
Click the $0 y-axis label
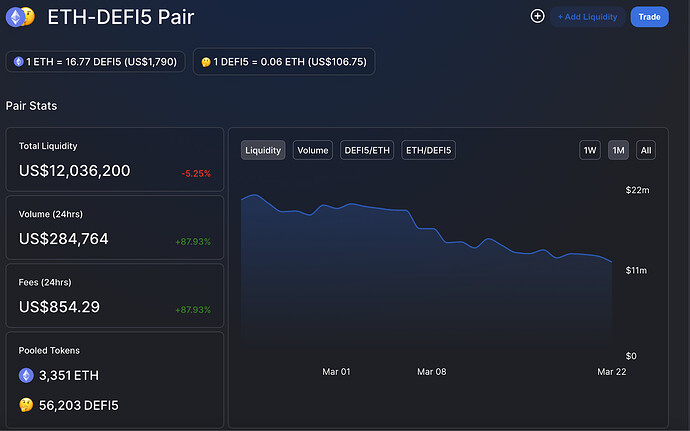(631, 356)
